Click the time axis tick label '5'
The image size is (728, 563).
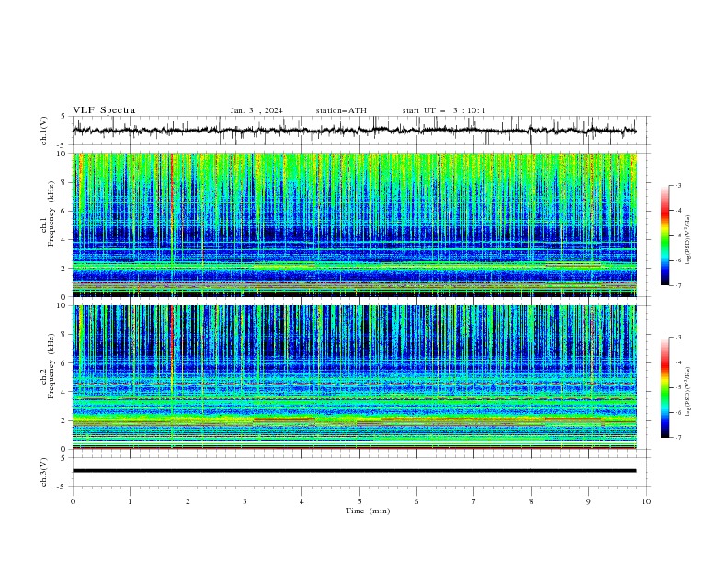click(x=359, y=501)
